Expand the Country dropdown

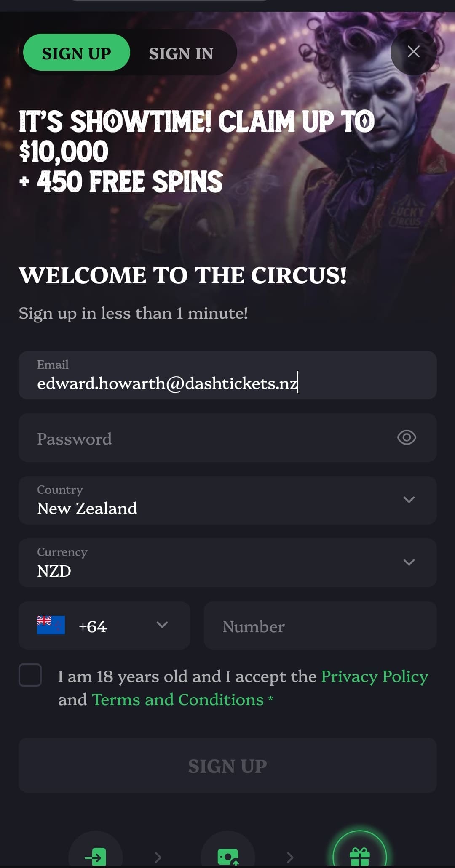(x=409, y=500)
